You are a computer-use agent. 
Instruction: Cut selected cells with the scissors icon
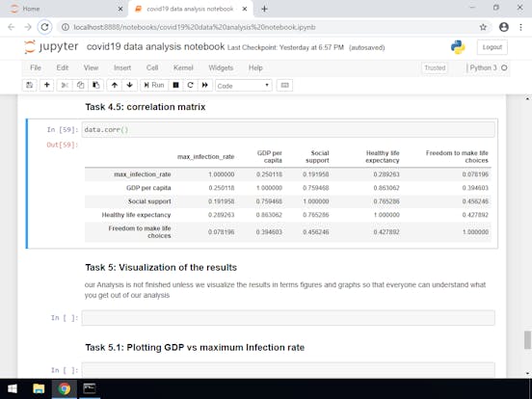click(65, 85)
